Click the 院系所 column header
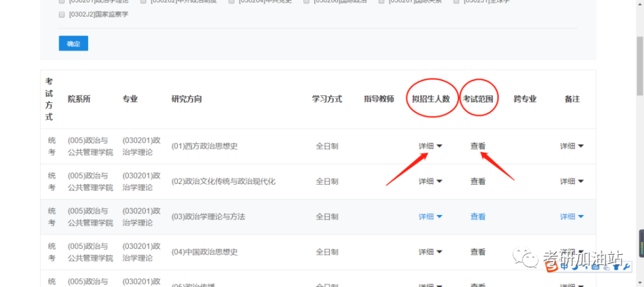The image size is (644, 287). click(x=79, y=99)
